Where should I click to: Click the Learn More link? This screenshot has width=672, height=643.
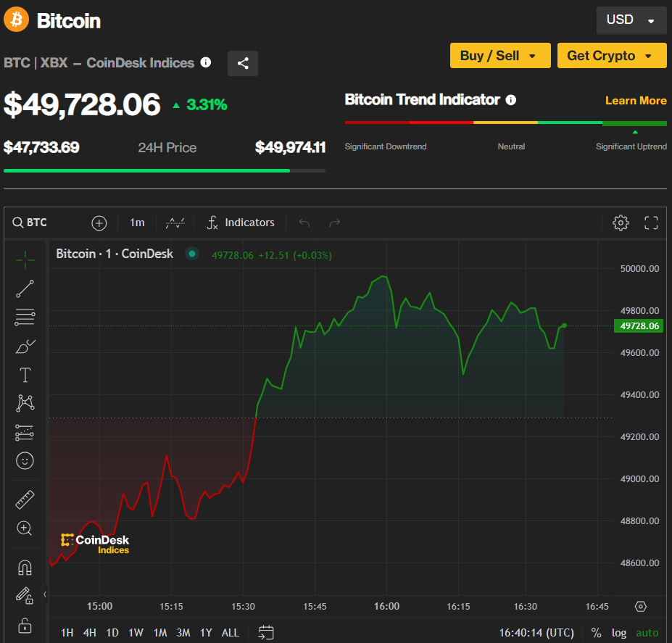pyautogui.click(x=636, y=100)
